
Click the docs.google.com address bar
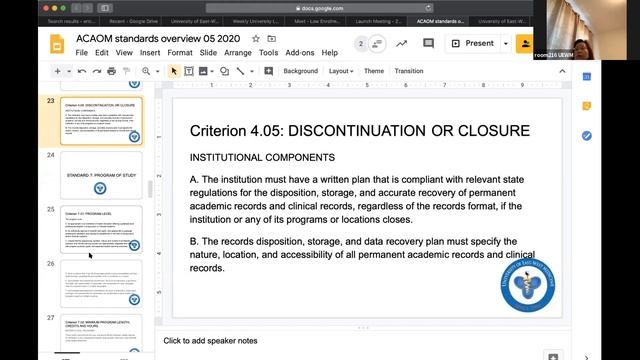point(319,8)
